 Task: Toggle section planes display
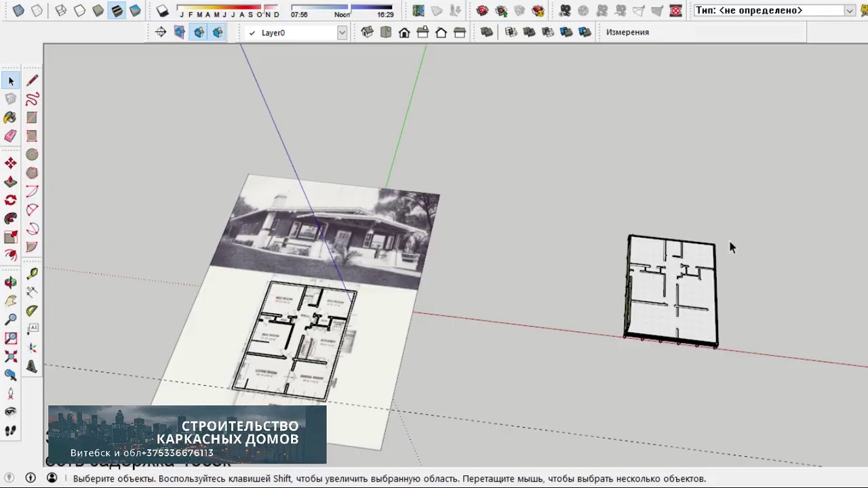(179, 32)
